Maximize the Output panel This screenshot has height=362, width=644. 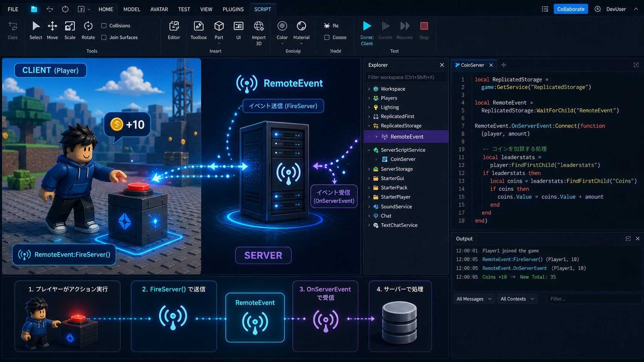coord(628,239)
